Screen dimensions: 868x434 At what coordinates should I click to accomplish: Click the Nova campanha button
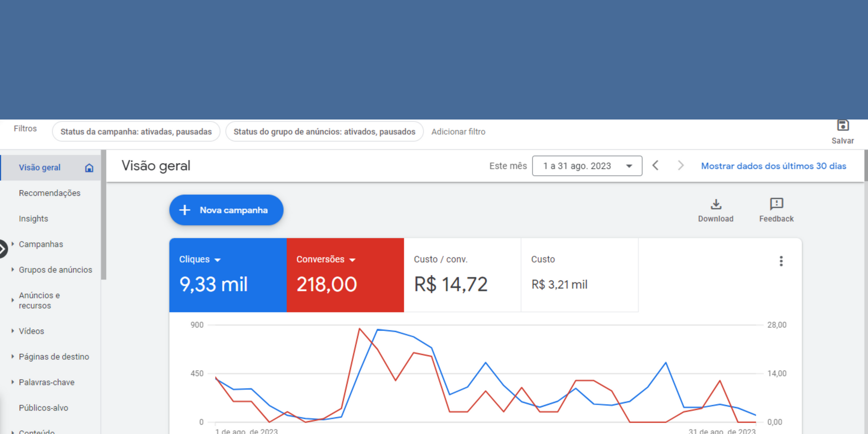click(226, 210)
